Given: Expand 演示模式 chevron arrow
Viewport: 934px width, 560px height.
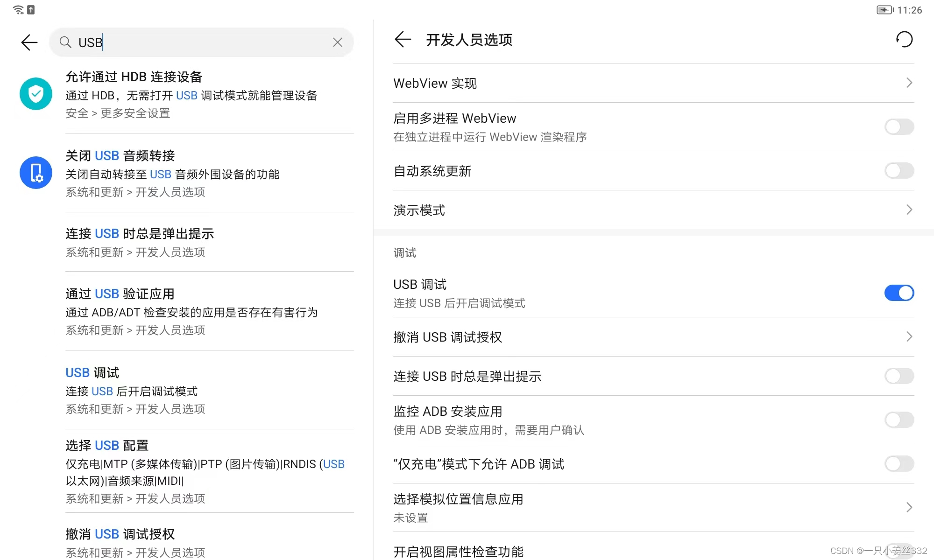Looking at the screenshot, I should (x=909, y=210).
